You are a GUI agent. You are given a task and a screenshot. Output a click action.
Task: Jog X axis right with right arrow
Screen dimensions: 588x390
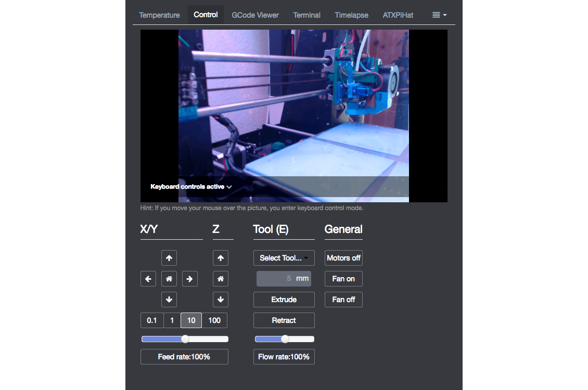(189, 279)
